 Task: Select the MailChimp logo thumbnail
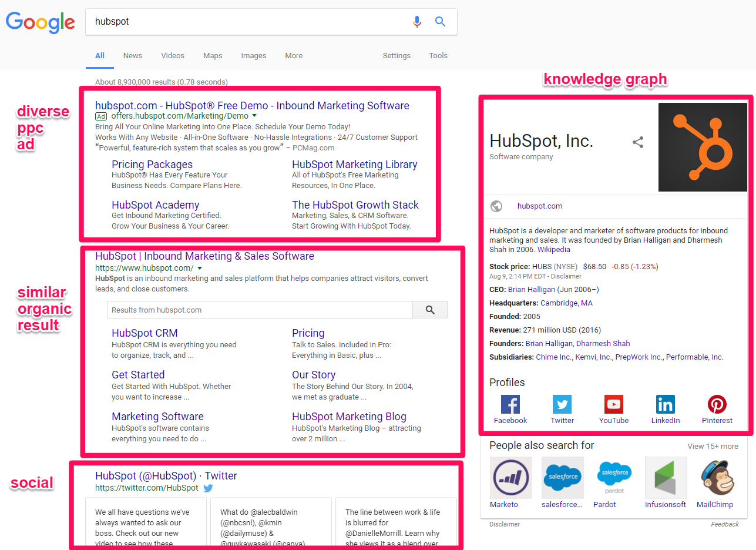(718, 478)
